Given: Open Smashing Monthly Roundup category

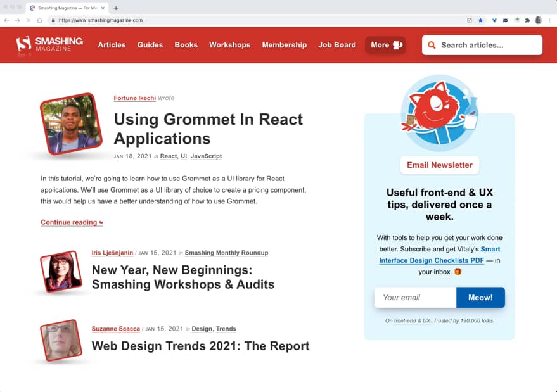Looking at the screenshot, I should 226,253.
